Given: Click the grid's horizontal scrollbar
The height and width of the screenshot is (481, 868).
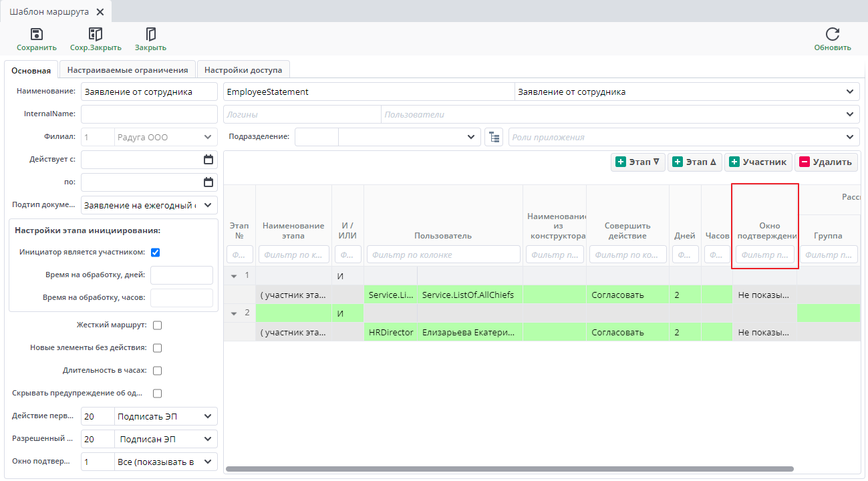Looking at the screenshot, I should 508,469.
